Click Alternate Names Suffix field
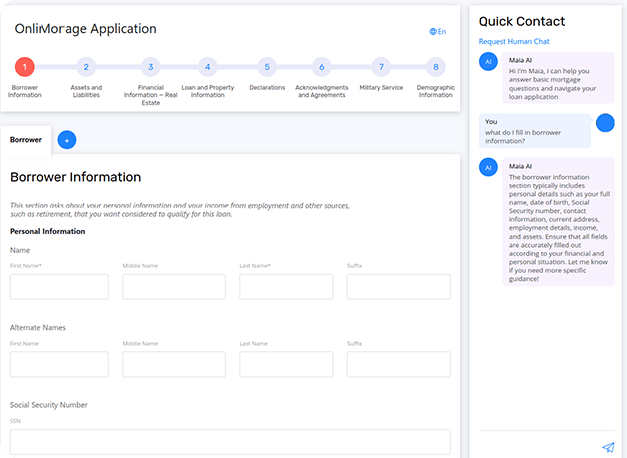The image size is (627, 458). click(399, 364)
